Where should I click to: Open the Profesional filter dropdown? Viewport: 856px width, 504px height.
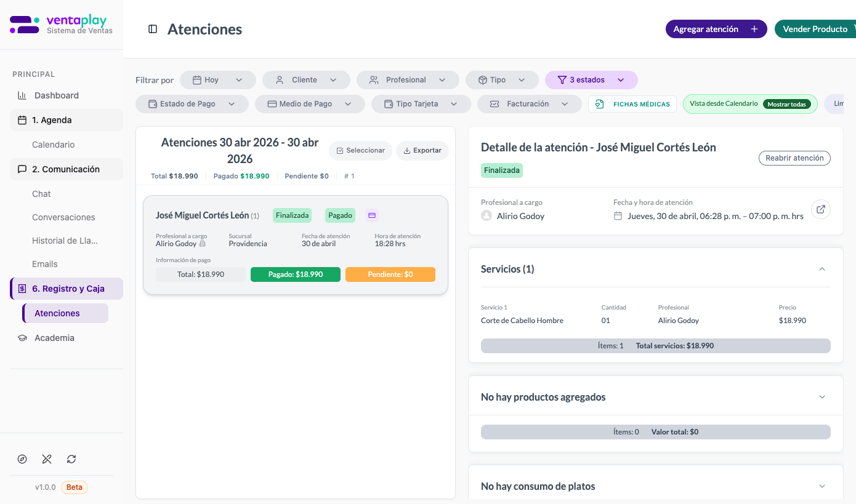[x=408, y=80]
